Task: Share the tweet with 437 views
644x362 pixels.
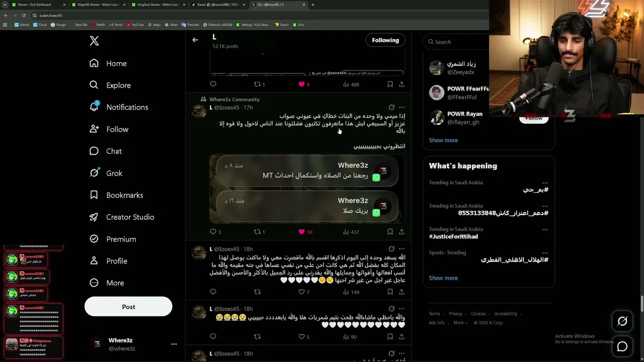Action: 401,232
